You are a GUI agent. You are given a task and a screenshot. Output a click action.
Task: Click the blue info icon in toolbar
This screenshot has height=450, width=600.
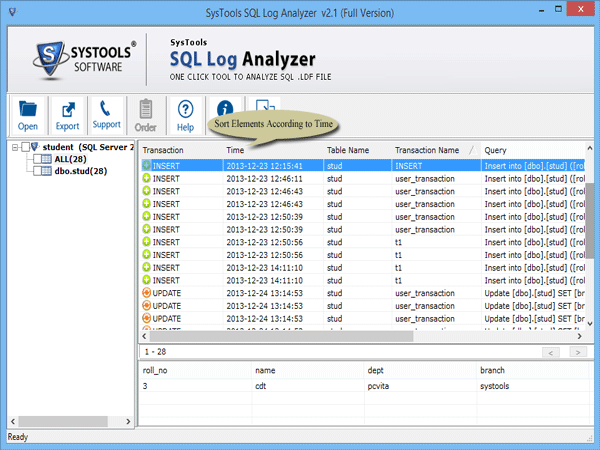[225, 108]
